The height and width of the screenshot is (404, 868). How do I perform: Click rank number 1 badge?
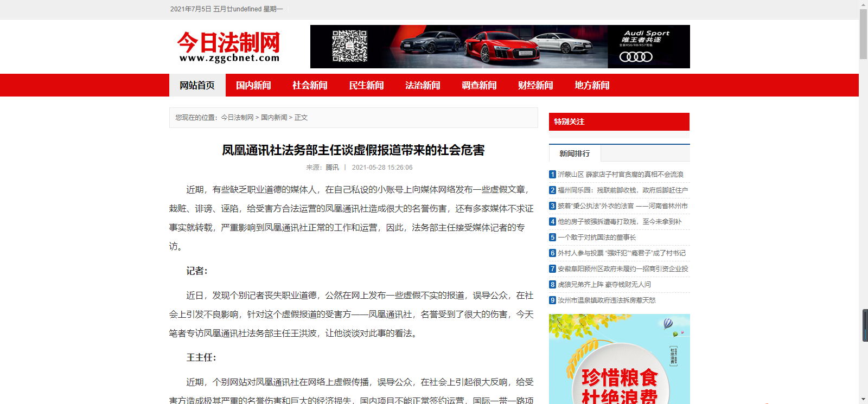pos(553,174)
